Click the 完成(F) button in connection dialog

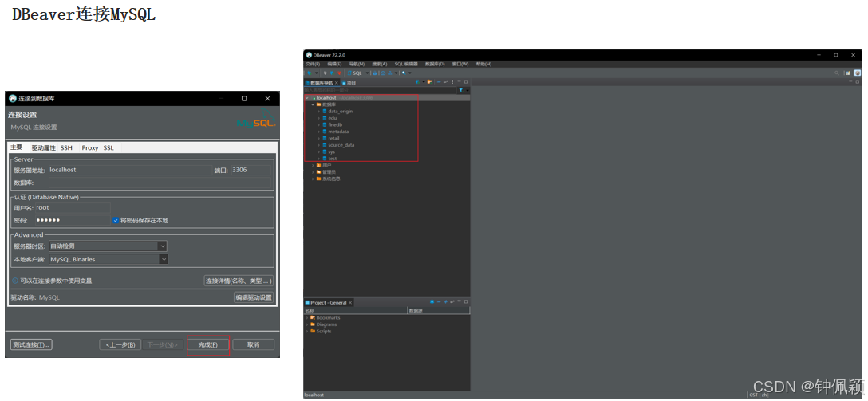[208, 344]
